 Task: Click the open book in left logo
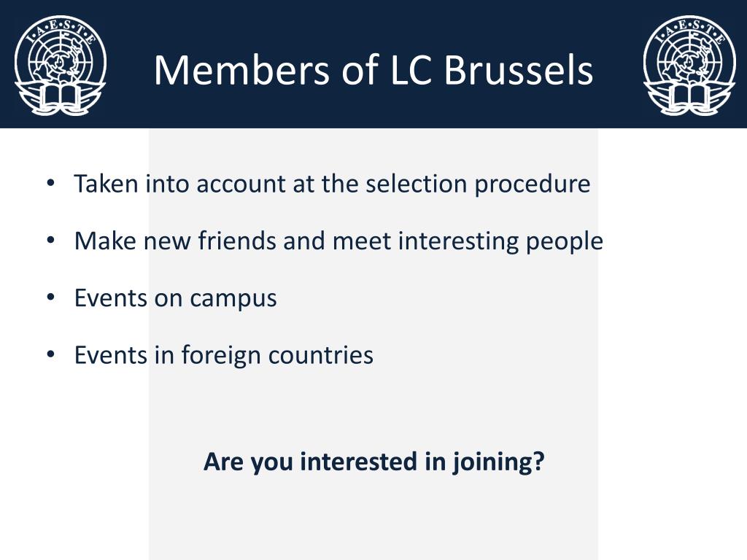(x=61, y=97)
